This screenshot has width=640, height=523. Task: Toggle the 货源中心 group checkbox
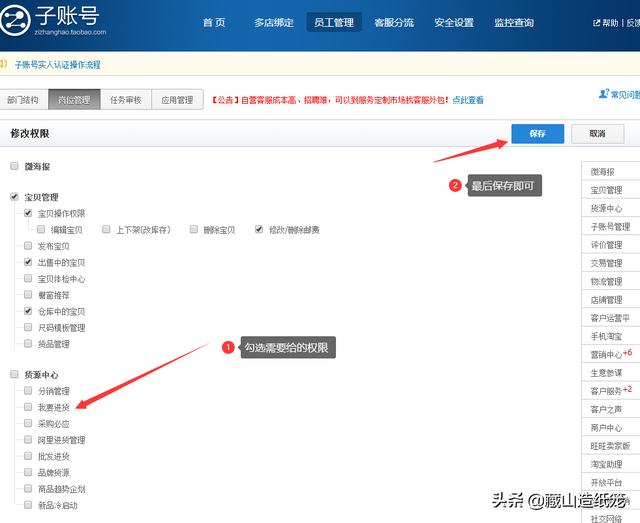tap(14, 374)
